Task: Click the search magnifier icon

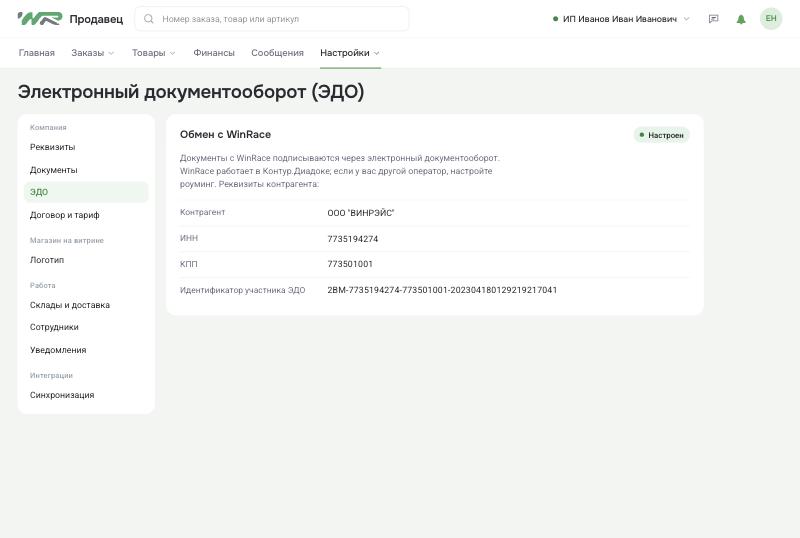Action: coord(148,19)
